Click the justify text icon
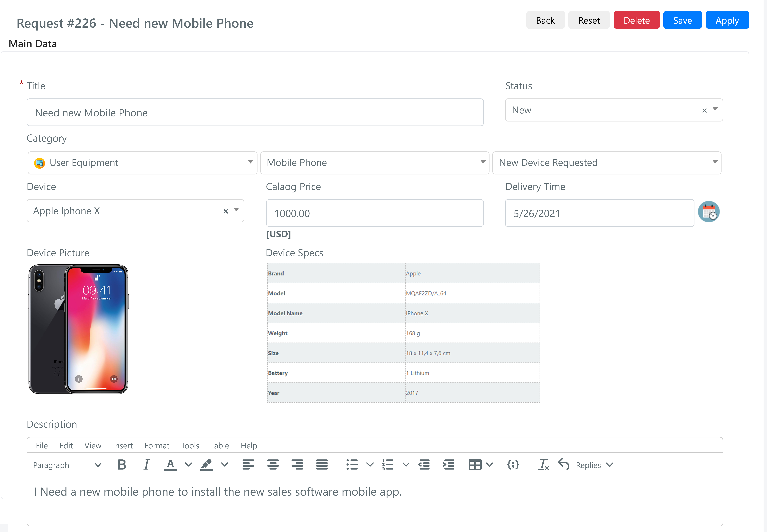The height and width of the screenshot is (532, 767). (x=322, y=465)
